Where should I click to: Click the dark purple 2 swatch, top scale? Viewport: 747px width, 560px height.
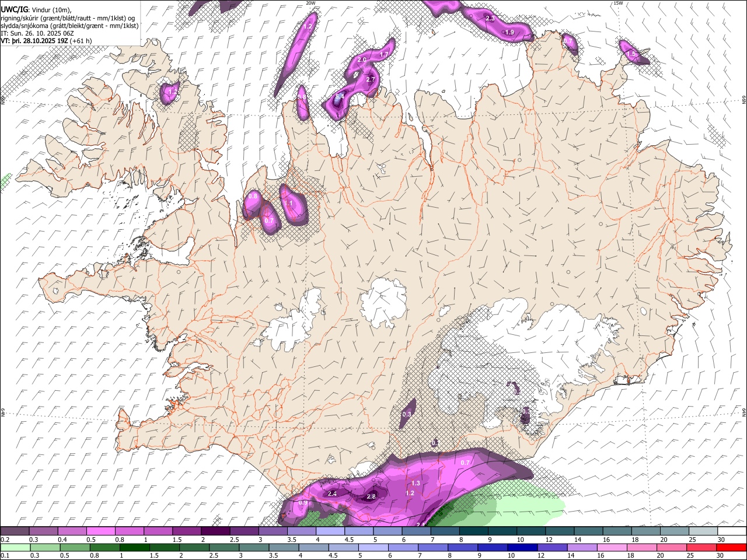tap(215, 531)
